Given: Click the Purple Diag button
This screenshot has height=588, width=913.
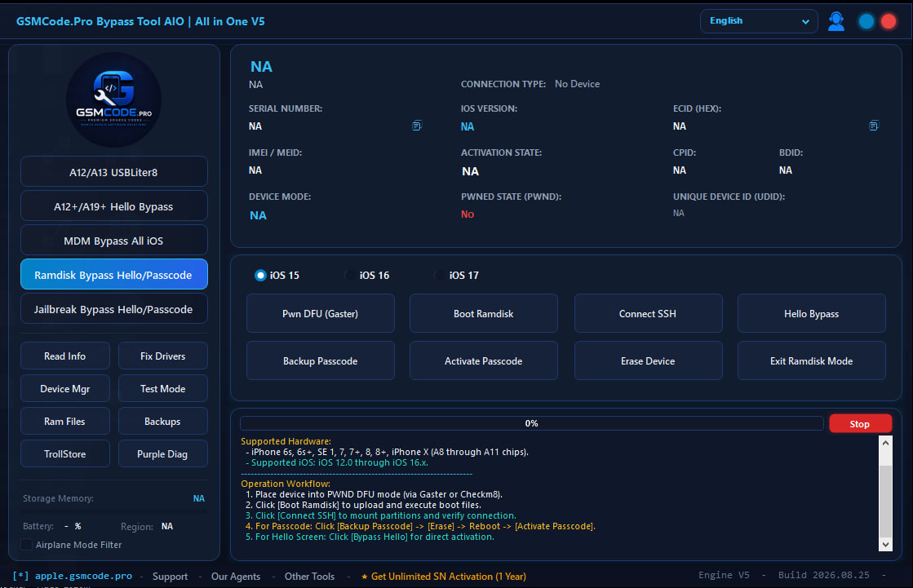Looking at the screenshot, I should pos(162,453).
